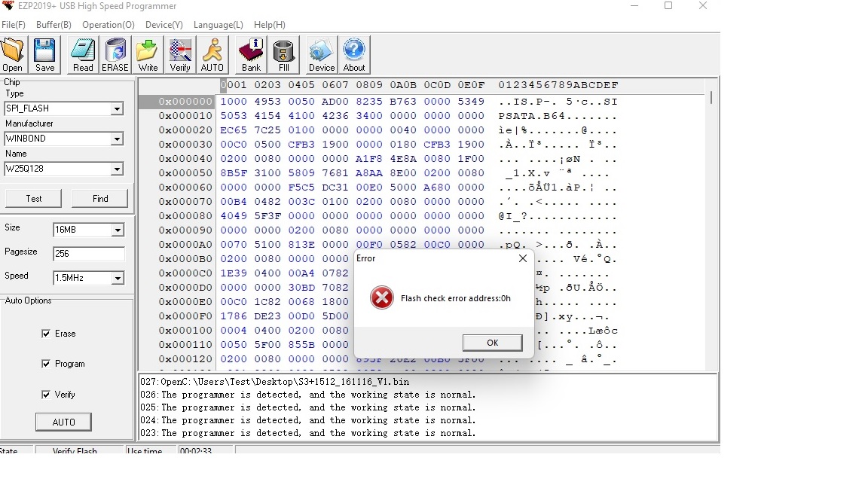The width and height of the screenshot is (868, 488).
Task: Click hex value EC65 in row 0x000020
Action: [x=234, y=130]
